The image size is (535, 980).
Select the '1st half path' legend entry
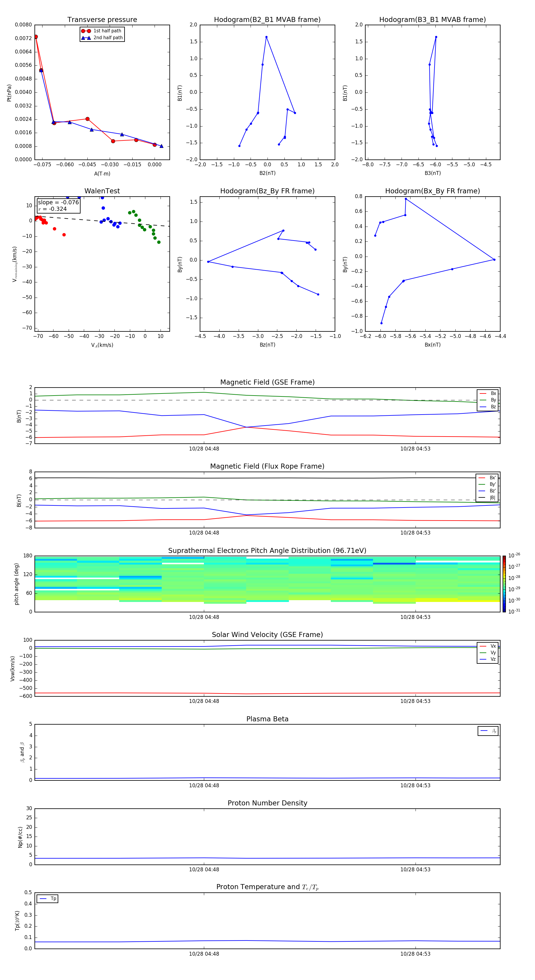coord(101,31)
